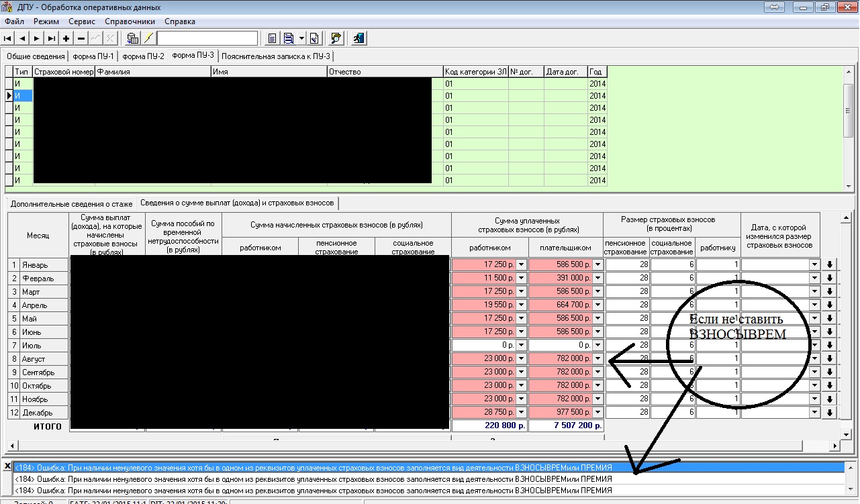Click the down-arrow icon in the Март row

click(x=830, y=291)
